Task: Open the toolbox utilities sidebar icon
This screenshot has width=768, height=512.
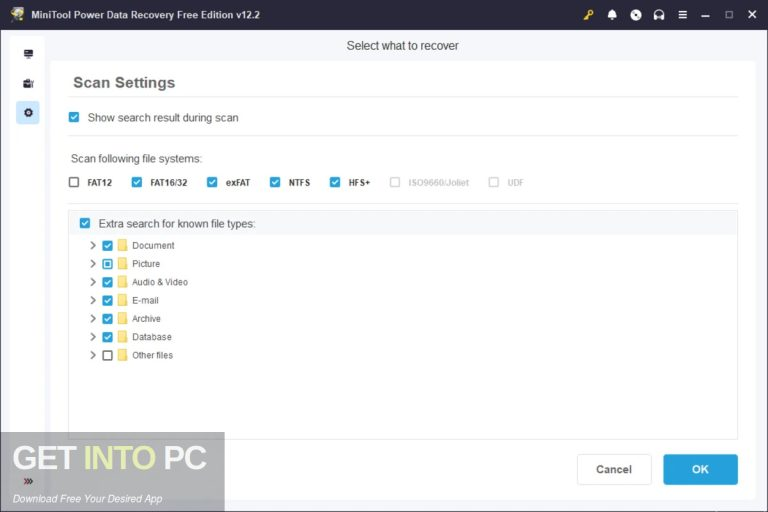Action: [x=28, y=83]
